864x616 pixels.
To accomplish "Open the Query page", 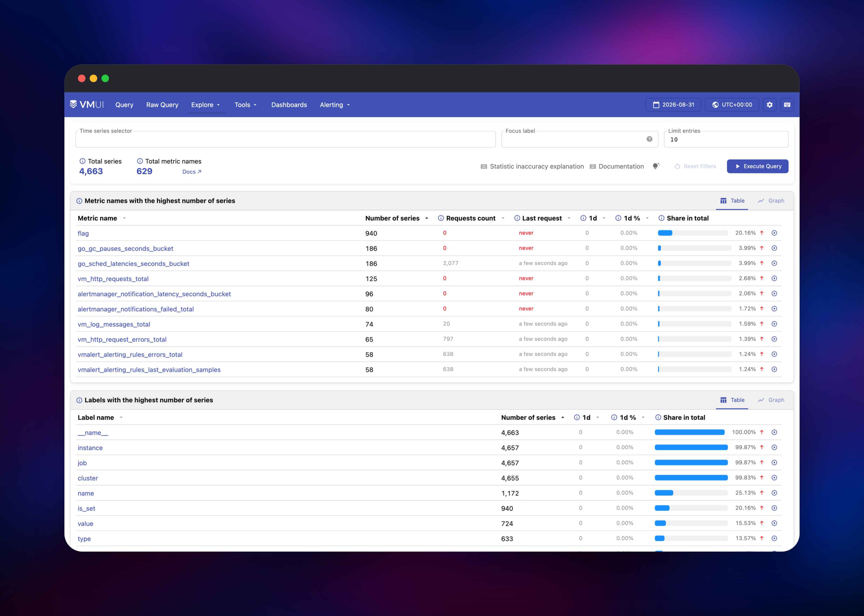I will 124,105.
